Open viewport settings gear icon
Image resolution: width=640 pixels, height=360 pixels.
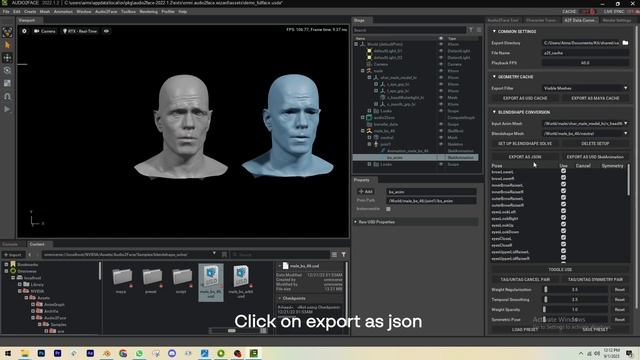click(24, 31)
